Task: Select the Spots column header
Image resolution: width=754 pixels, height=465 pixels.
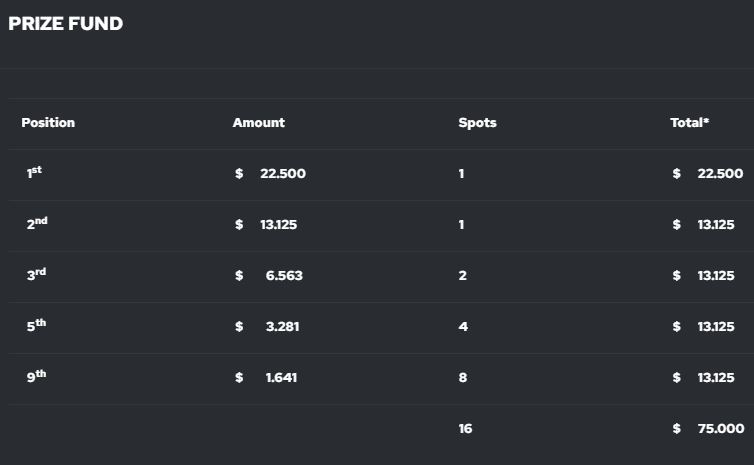Action: [477, 123]
